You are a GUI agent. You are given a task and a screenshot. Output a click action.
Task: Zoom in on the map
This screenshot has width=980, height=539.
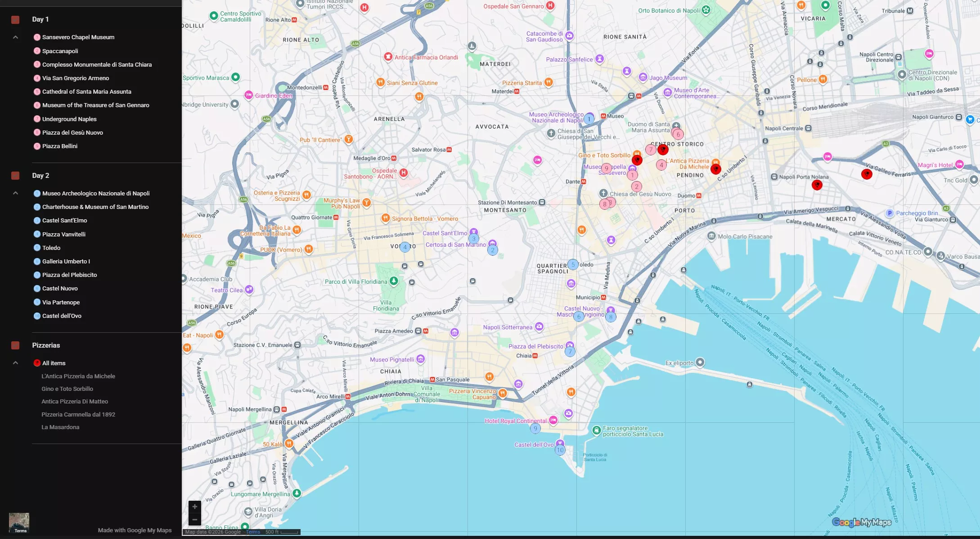195,507
